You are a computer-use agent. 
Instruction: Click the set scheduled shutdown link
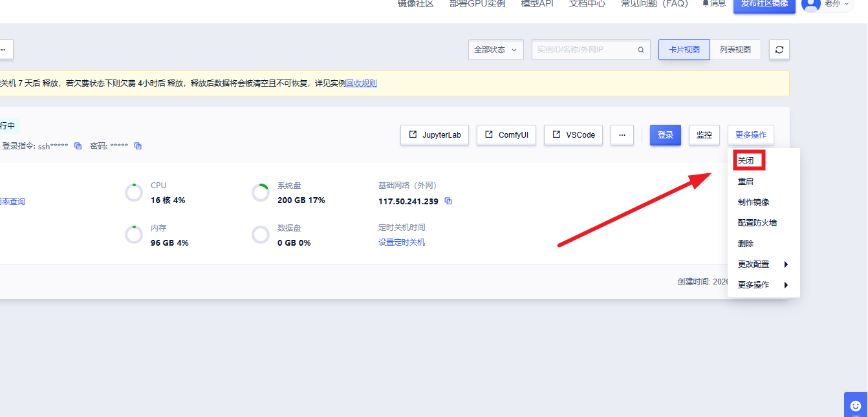coord(402,242)
